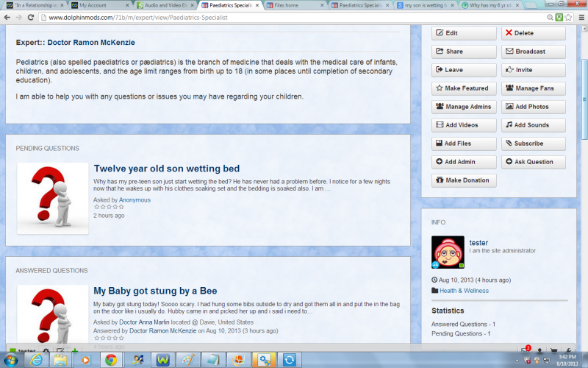Bookmark page with star icon
The image size is (588, 368).
coord(568,17)
